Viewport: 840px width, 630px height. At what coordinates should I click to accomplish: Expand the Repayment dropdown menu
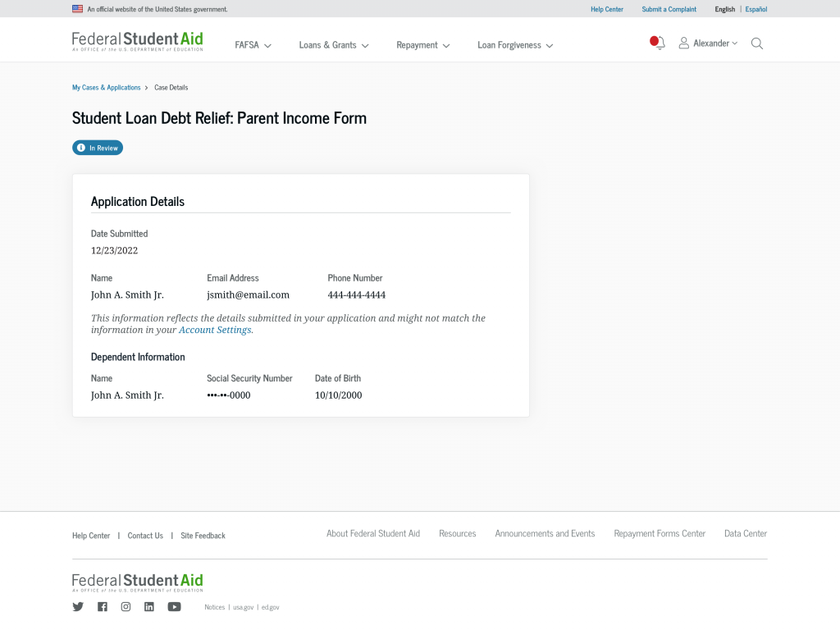(x=422, y=45)
